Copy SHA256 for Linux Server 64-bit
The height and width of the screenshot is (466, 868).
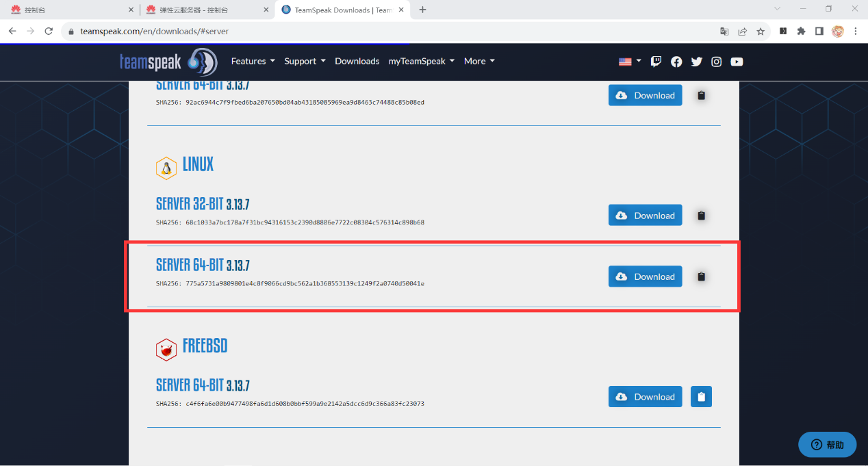coord(701,276)
